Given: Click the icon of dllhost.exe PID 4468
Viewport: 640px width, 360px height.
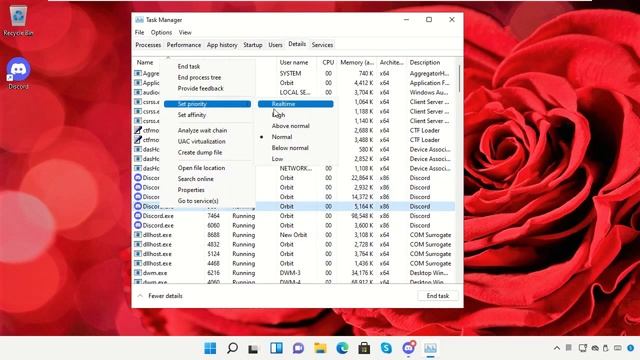Looking at the screenshot, I should 138,263.
